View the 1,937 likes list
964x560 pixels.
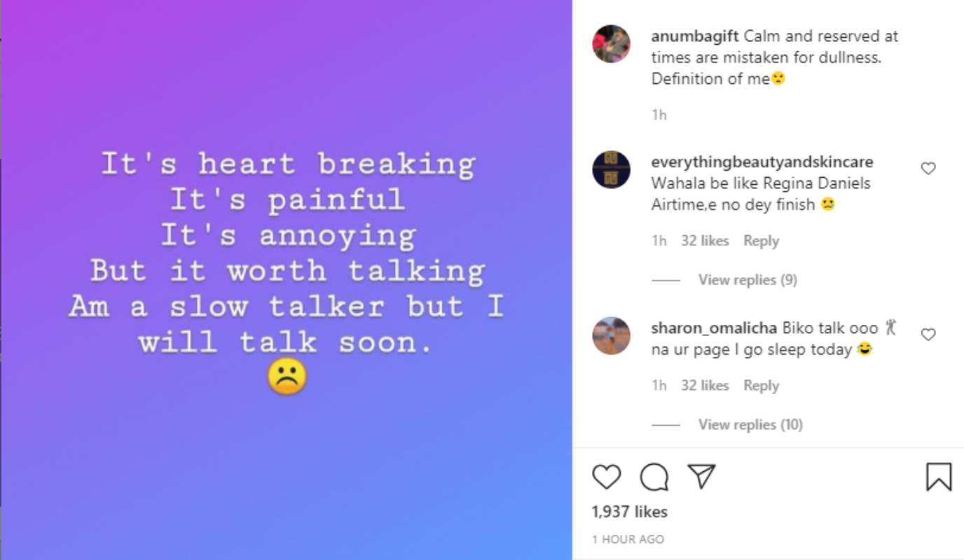pyautogui.click(x=630, y=512)
